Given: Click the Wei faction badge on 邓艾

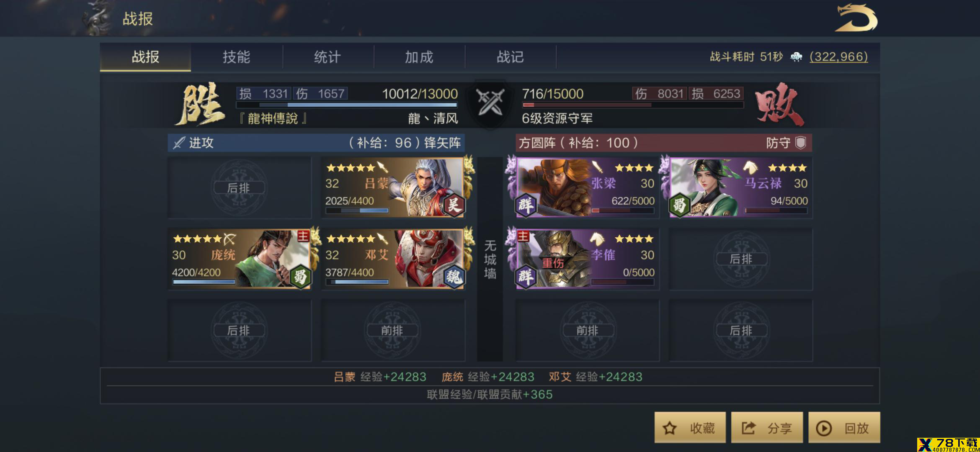Looking at the screenshot, I should click(454, 277).
